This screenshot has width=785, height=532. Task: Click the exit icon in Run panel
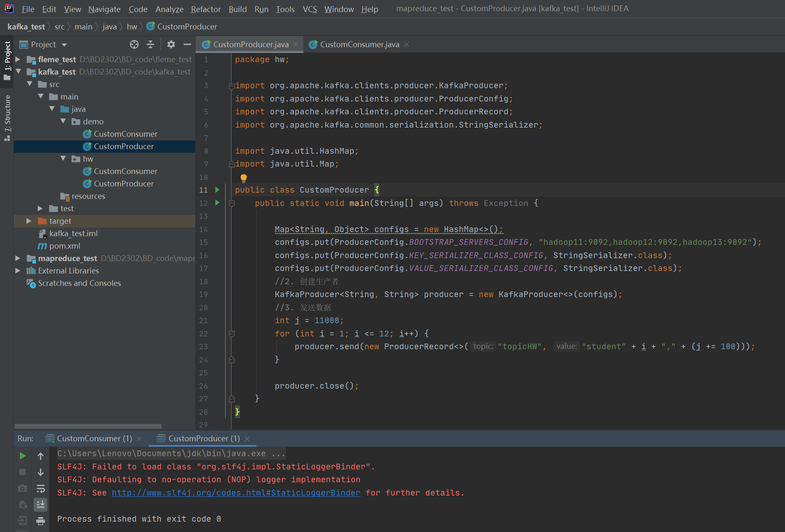pyautogui.click(x=23, y=520)
